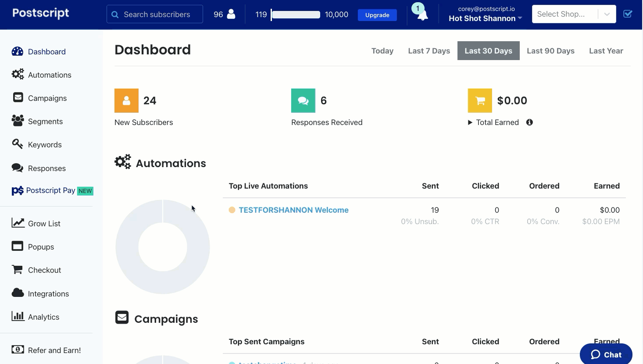This screenshot has height=364, width=643.
Task: Click the Analytics bar chart icon
Action: [x=18, y=316]
